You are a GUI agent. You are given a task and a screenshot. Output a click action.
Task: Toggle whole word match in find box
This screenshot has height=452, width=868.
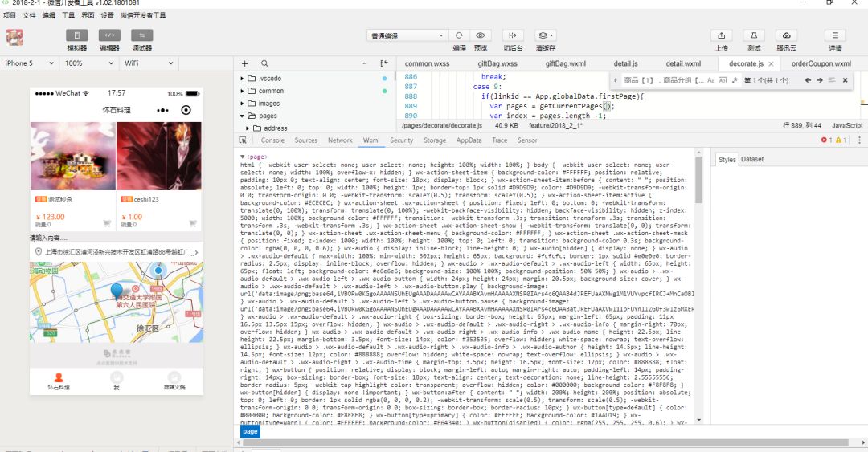pyautogui.click(x=723, y=80)
